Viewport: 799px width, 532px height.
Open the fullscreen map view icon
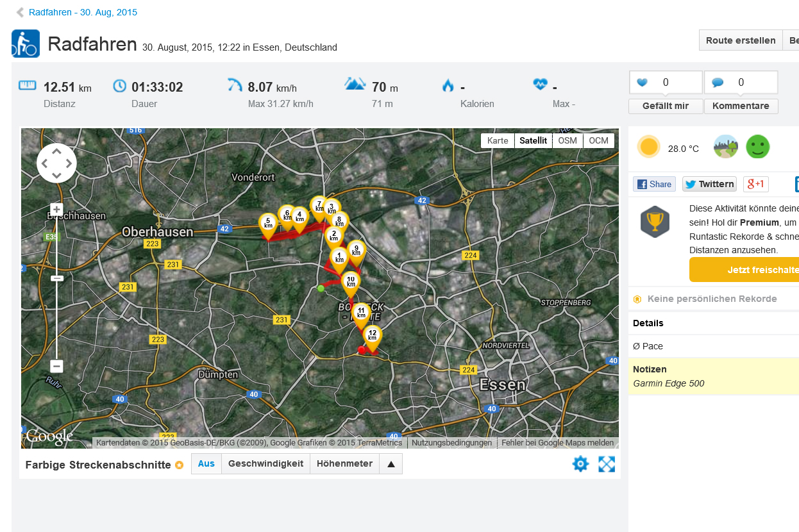click(x=607, y=464)
